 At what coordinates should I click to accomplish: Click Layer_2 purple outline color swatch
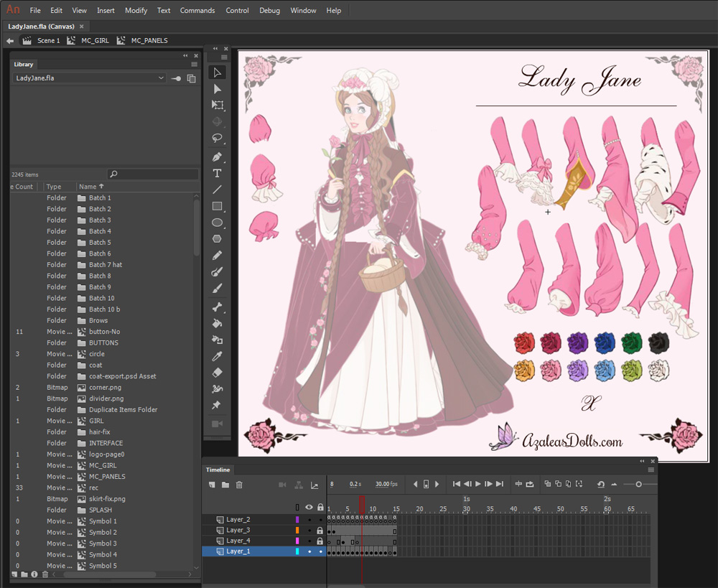[297, 520]
